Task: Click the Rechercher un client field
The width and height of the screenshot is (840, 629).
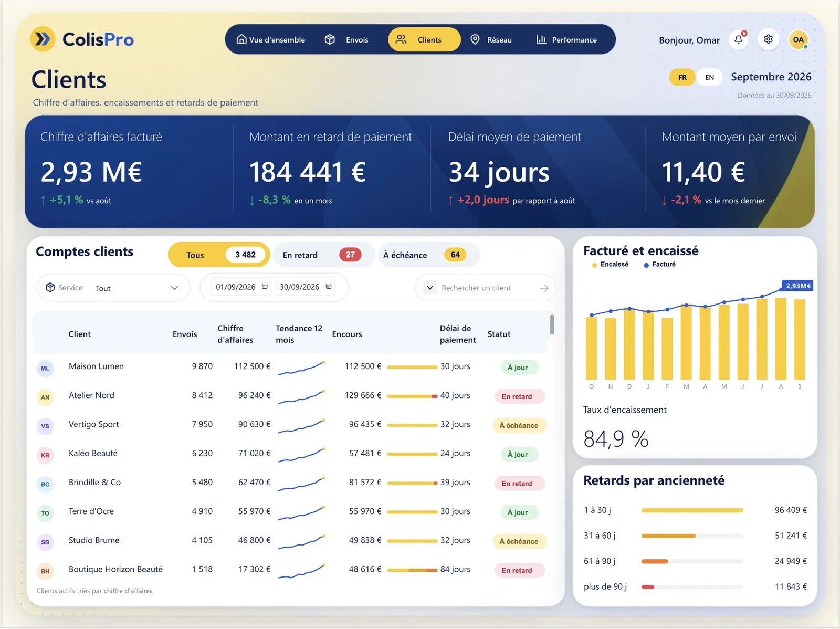Action: [486, 288]
